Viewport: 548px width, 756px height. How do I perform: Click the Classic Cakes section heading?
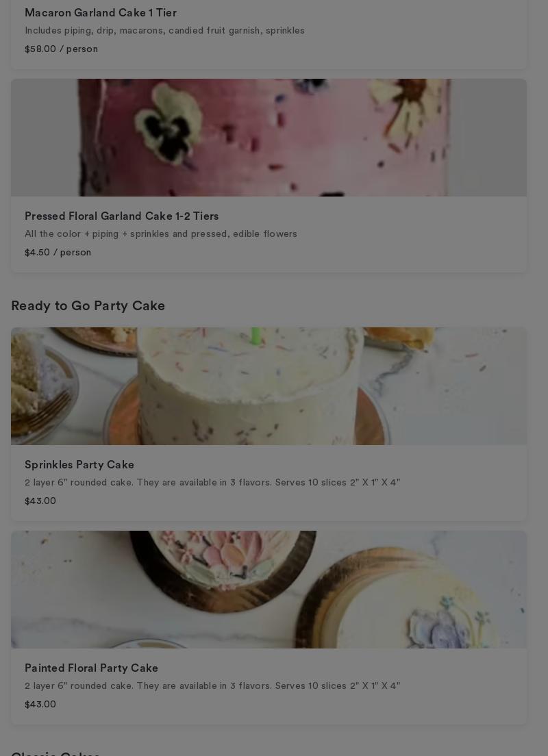click(x=55, y=753)
